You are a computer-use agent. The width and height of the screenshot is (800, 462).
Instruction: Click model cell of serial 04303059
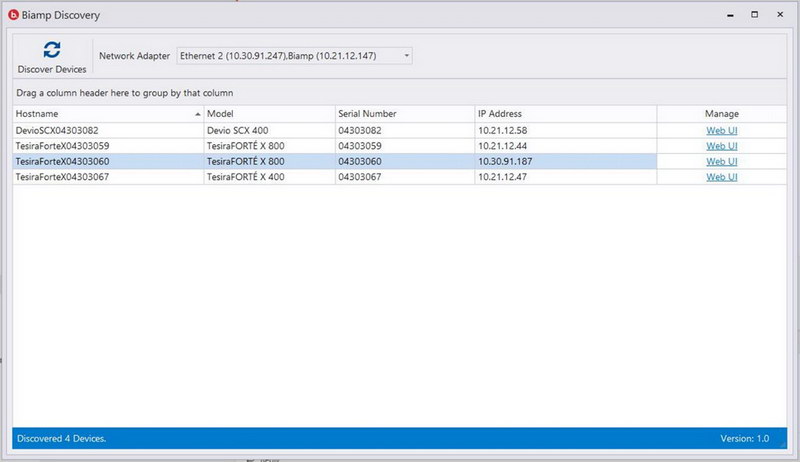click(x=269, y=146)
